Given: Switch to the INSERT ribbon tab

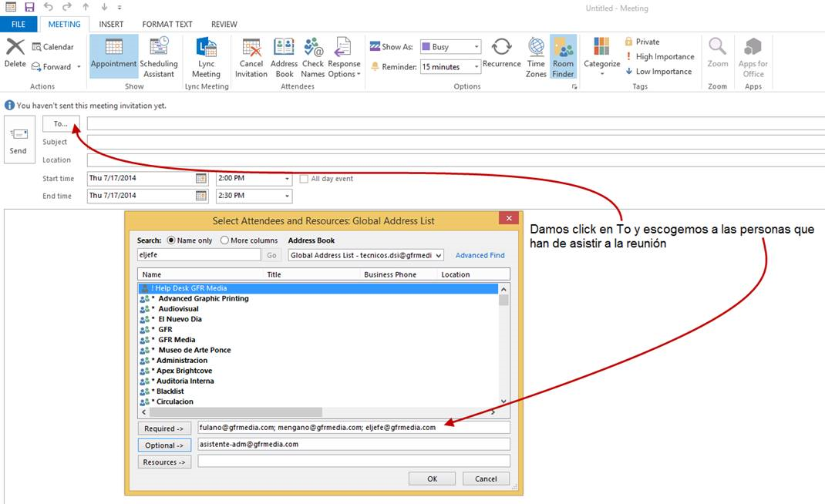Looking at the screenshot, I should (x=111, y=24).
